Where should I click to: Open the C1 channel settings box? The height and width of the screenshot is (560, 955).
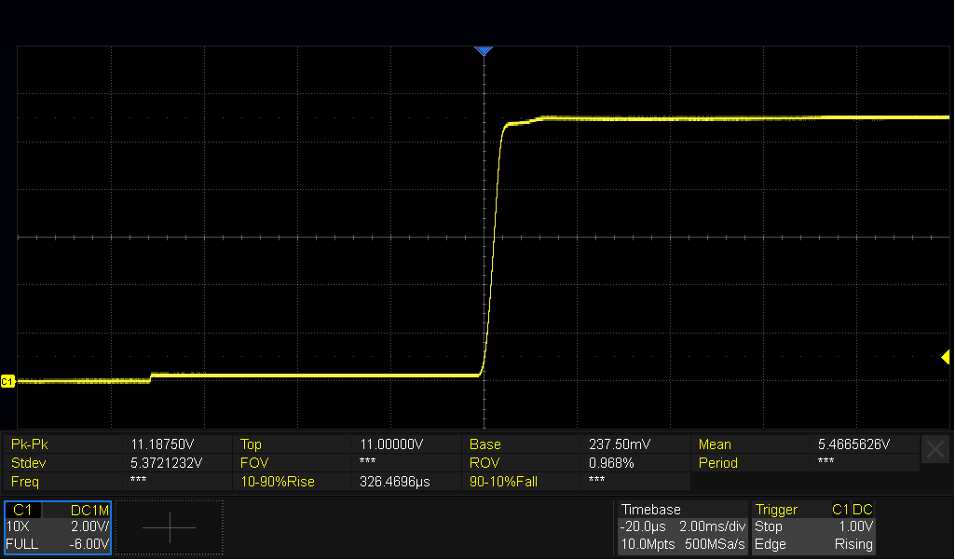click(58, 527)
